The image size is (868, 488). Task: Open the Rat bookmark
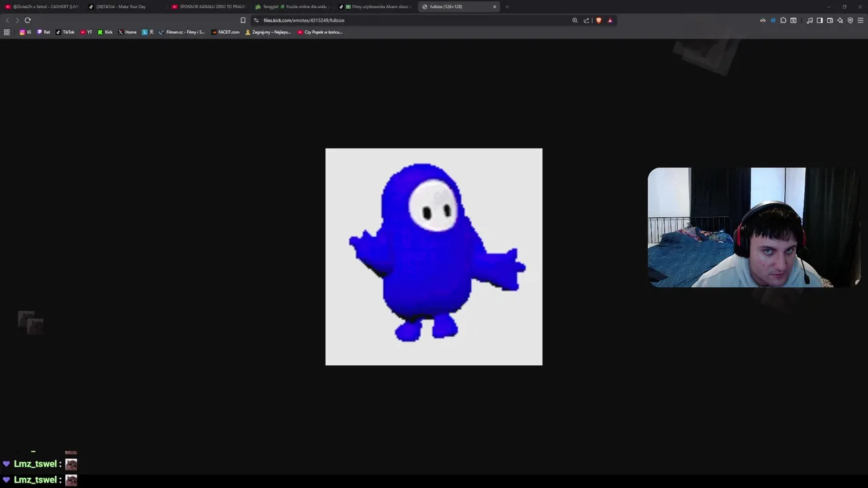point(43,32)
